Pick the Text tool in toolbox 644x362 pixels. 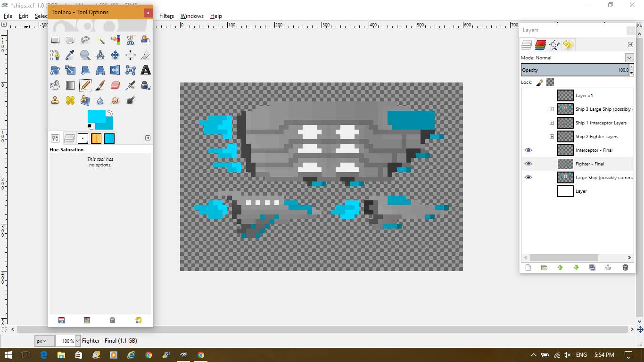click(x=146, y=70)
